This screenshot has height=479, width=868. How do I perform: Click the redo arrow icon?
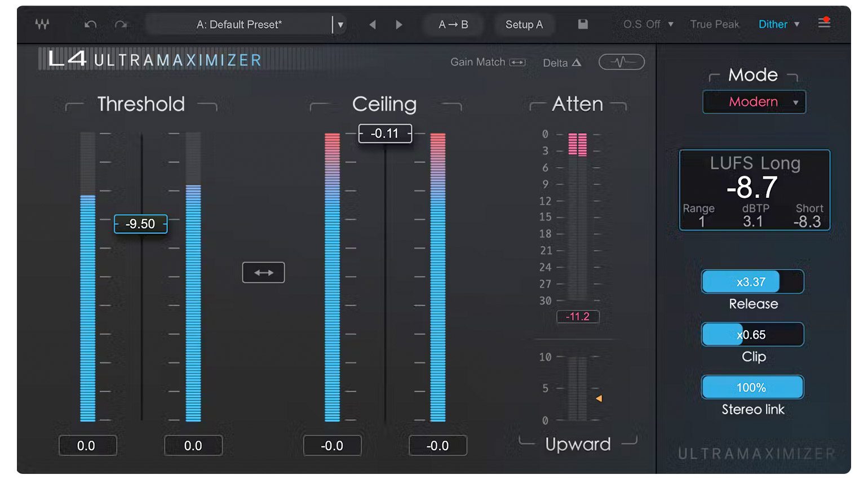click(121, 24)
